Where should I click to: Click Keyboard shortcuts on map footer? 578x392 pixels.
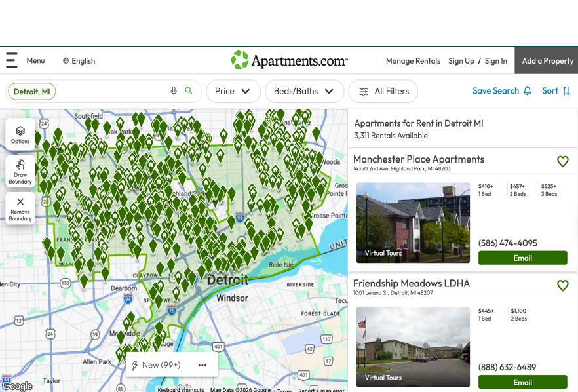tap(181, 389)
